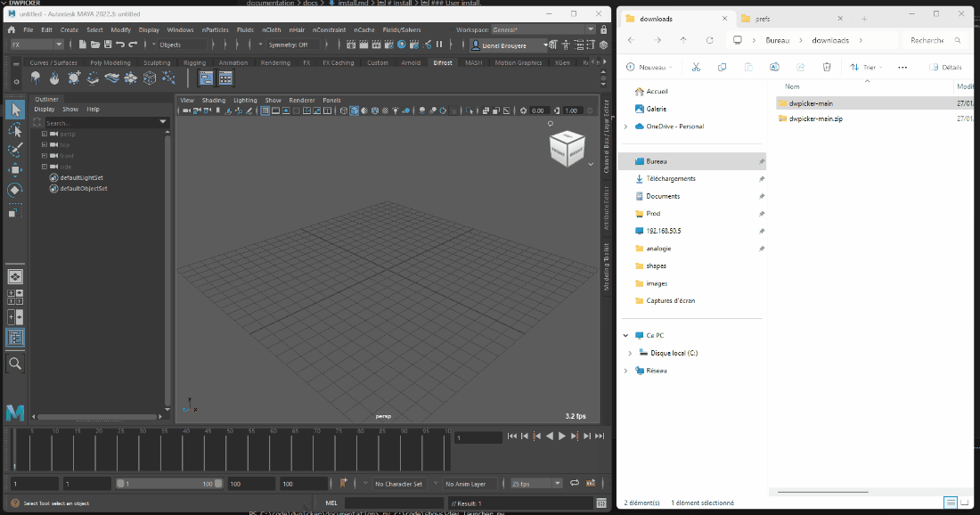Viewport: 980px width, 515px height.
Task: Pick the Rotate tool in Maya's toolbox
Action: (x=15, y=190)
